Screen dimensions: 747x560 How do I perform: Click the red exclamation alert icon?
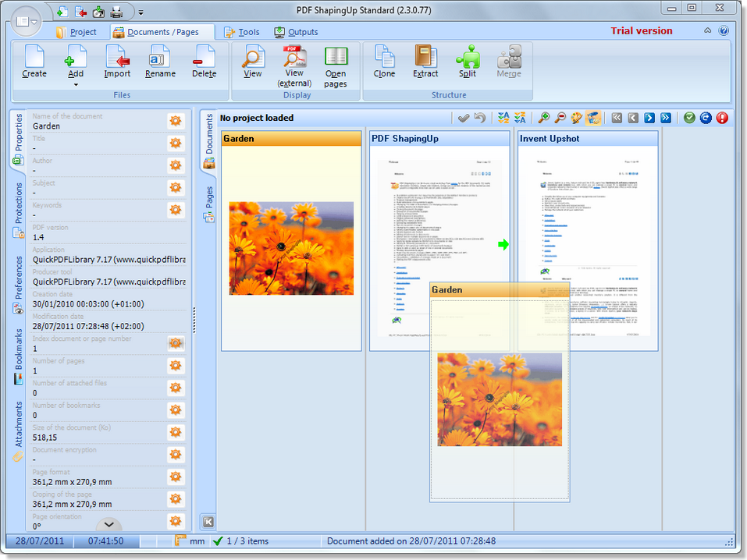pyautogui.click(x=722, y=118)
